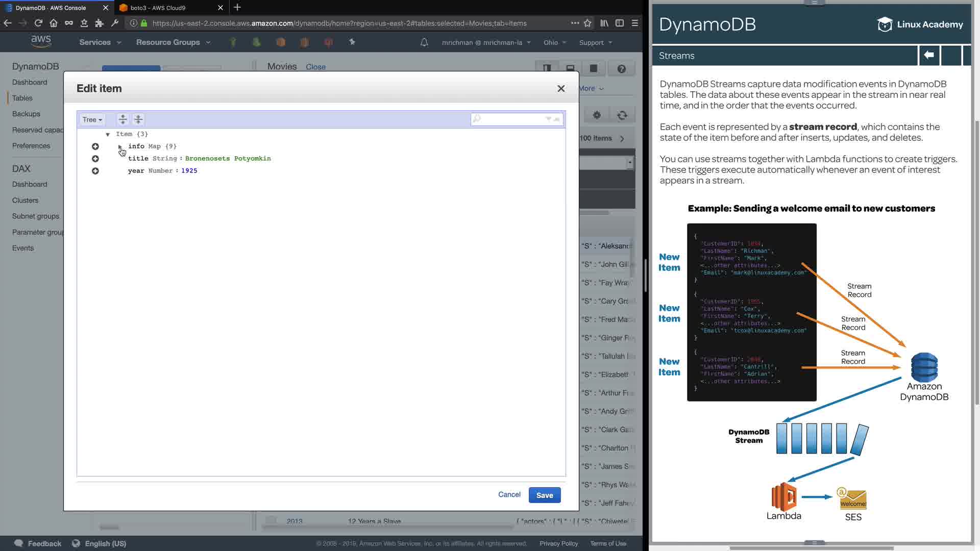The width and height of the screenshot is (980, 551).
Task: Click the back arrow in Streams header
Action: click(x=928, y=55)
